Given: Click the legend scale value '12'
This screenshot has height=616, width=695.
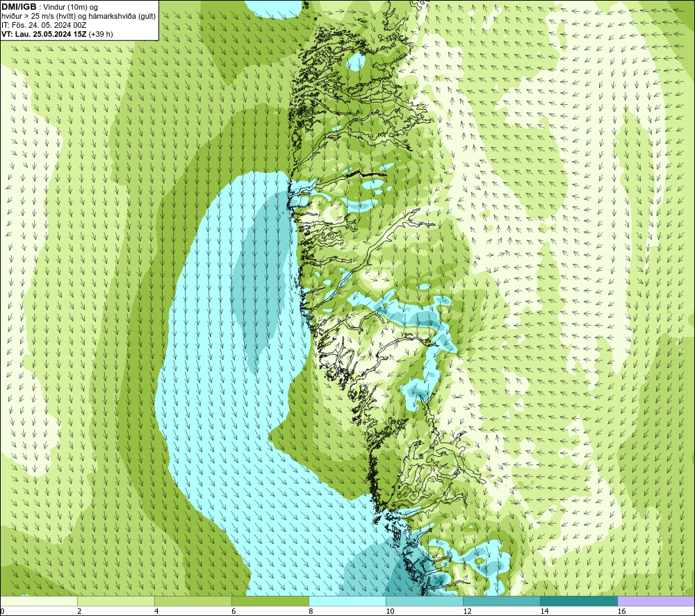Looking at the screenshot, I should pos(467,611).
